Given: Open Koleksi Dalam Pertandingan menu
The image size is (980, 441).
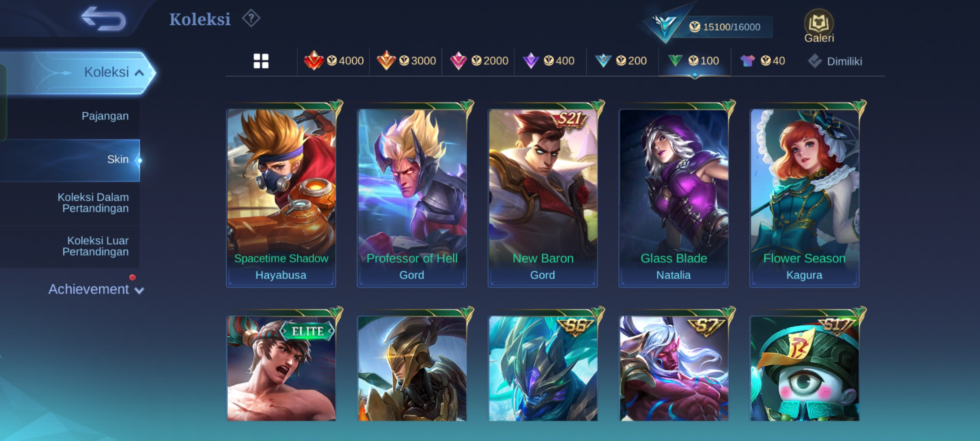Looking at the screenshot, I should [93, 203].
